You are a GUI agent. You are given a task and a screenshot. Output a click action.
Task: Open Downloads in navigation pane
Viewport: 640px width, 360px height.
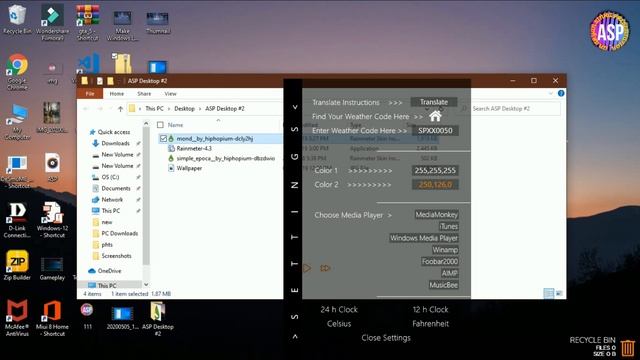tap(115, 143)
